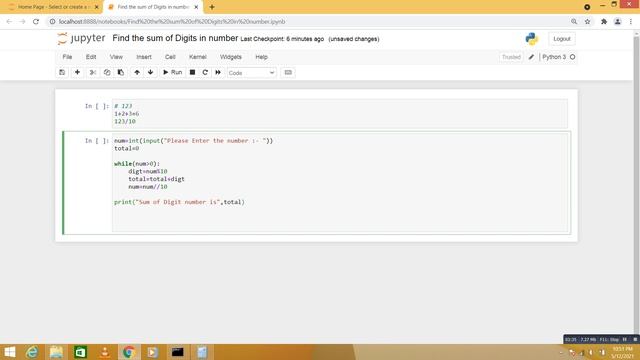Save notebook with the save and checkpoint icon
The image size is (640, 360).
coord(62,72)
